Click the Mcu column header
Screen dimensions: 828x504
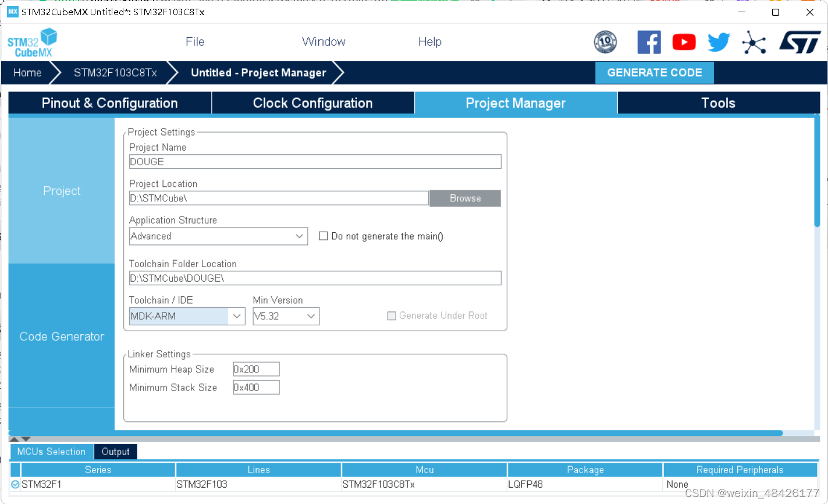(425, 470)
